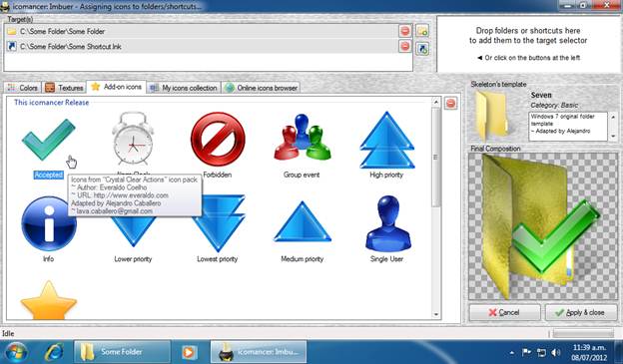Image resolution: width=623 pixels, height=364 pixels.
Task: Click the add shortcut target button
Action: [422, 49]
